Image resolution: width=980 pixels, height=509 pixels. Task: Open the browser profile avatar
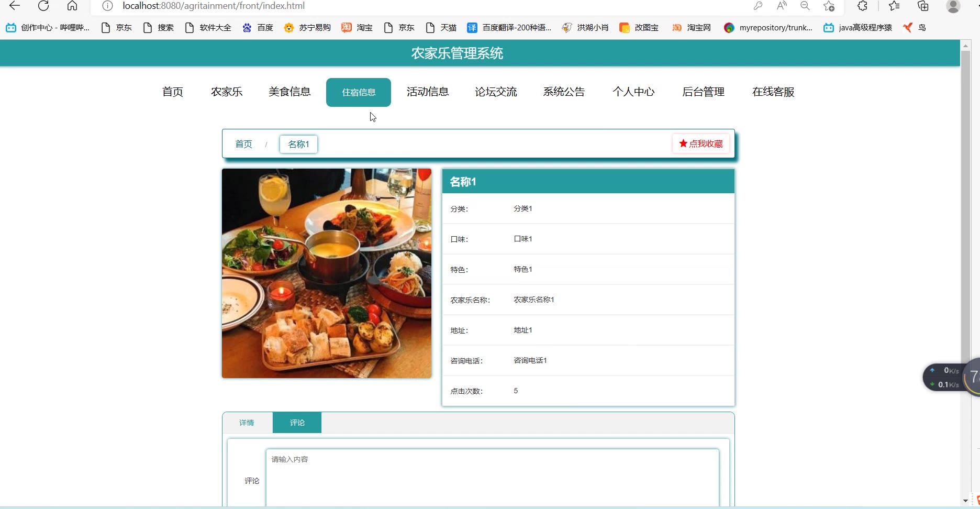(x=953, y=6)
